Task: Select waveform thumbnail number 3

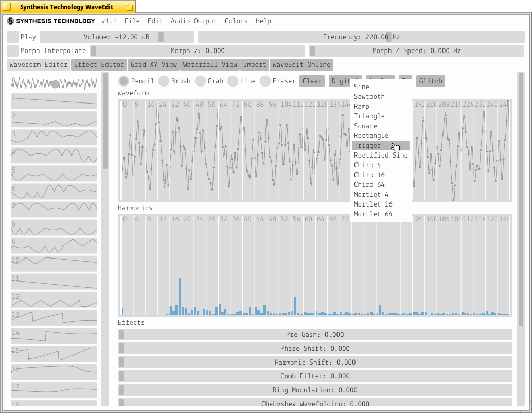Action: pos(54,137)
